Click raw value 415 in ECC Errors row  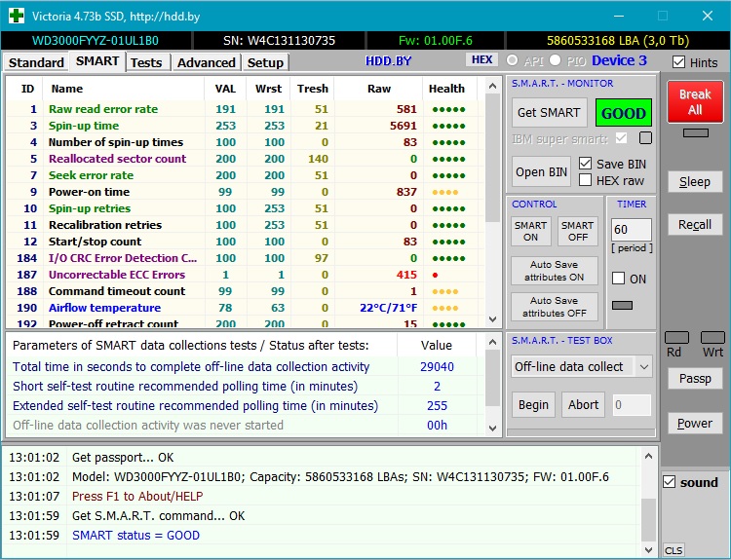pos(406,275)
